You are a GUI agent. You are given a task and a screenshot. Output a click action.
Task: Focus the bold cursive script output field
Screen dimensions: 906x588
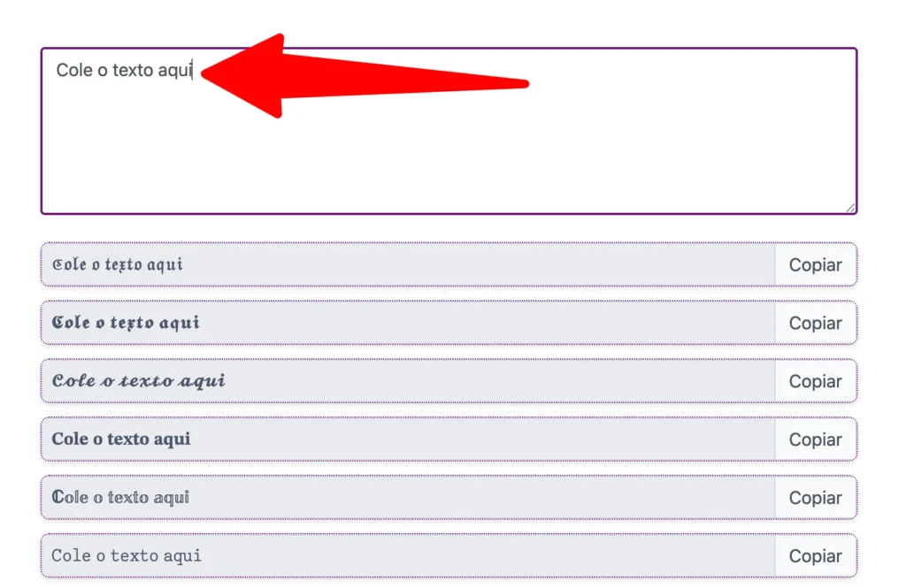coord(407,382)
